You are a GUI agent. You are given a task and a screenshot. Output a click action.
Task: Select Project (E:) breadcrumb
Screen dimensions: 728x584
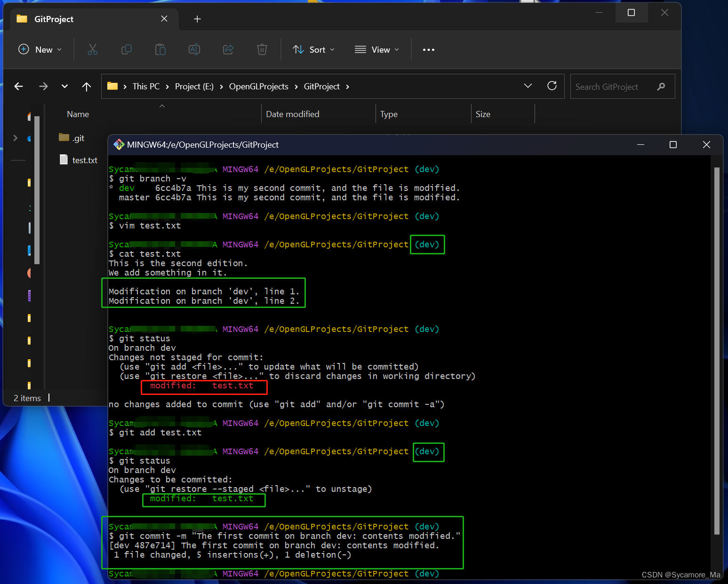pyautogui.click(x=194, y=87)
